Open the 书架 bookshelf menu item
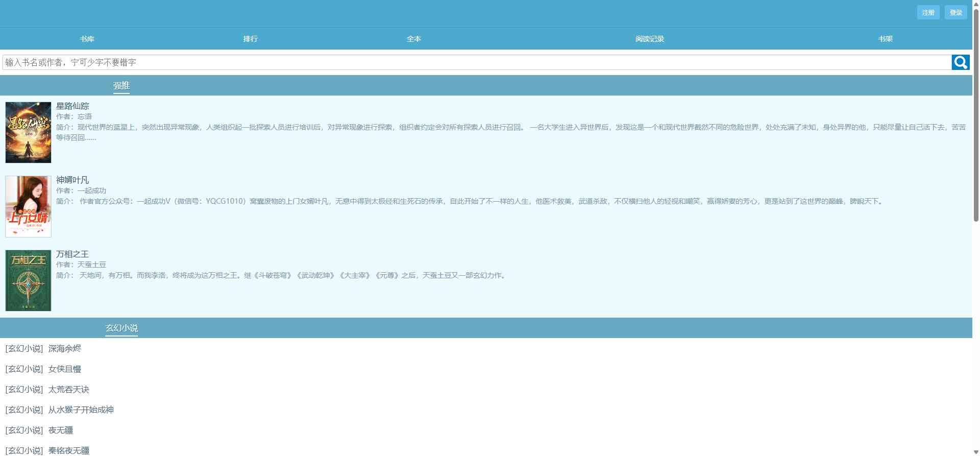 (x=885, y=39)
